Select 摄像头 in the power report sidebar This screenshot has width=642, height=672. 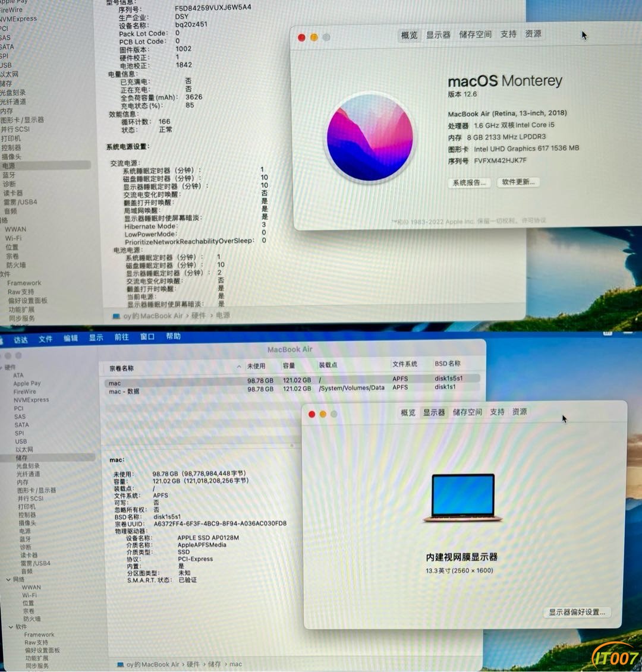pyautogui.click(x=11, y=156)
